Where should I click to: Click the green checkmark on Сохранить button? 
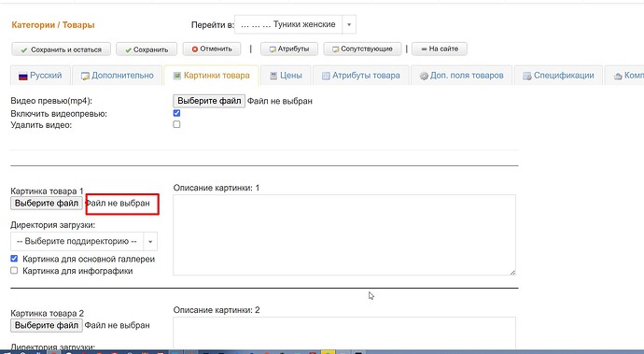(x=128, y=50)
